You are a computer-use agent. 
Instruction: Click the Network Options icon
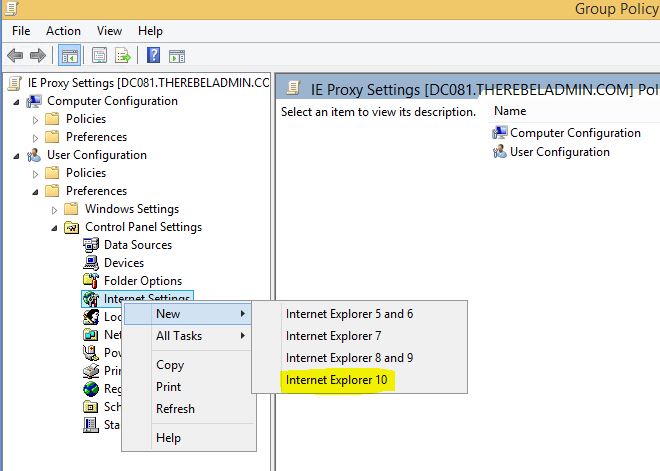click(x=91, y=335)
